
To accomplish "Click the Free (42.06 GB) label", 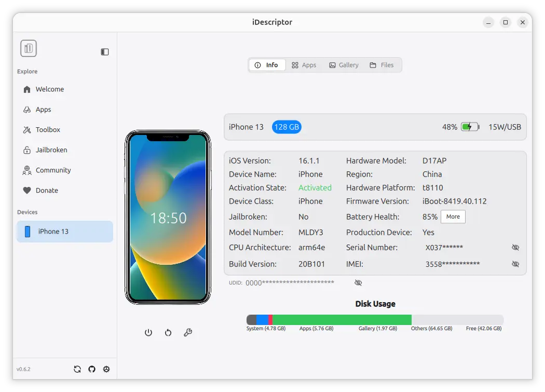I will [484, 328].
